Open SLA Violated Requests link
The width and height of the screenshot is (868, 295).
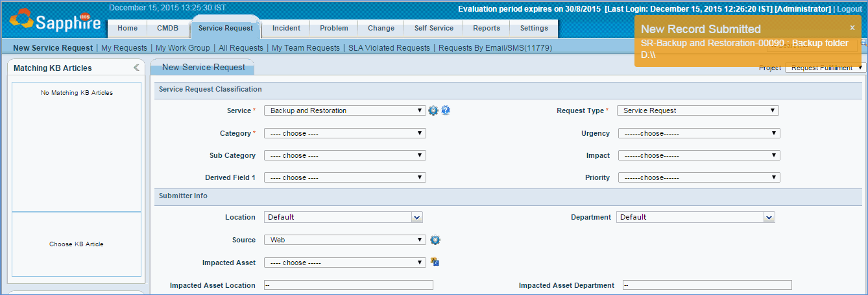tap(389, 48)
